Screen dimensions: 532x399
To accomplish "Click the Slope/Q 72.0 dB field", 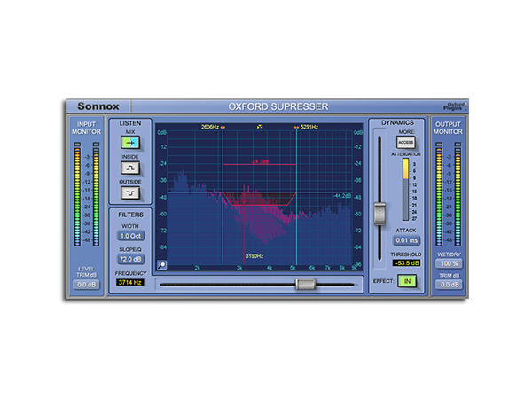I will [130, 259].
